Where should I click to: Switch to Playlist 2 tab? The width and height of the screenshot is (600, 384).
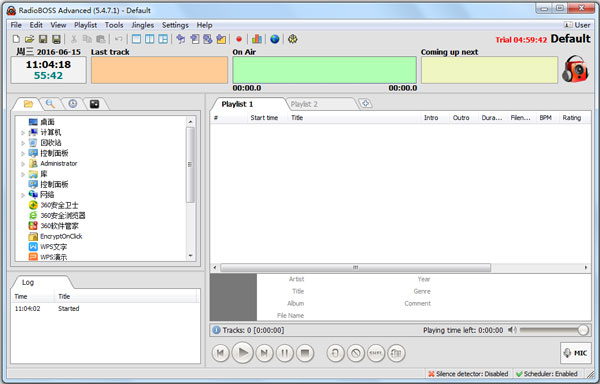pyautogui.click(x=304, y=104)
